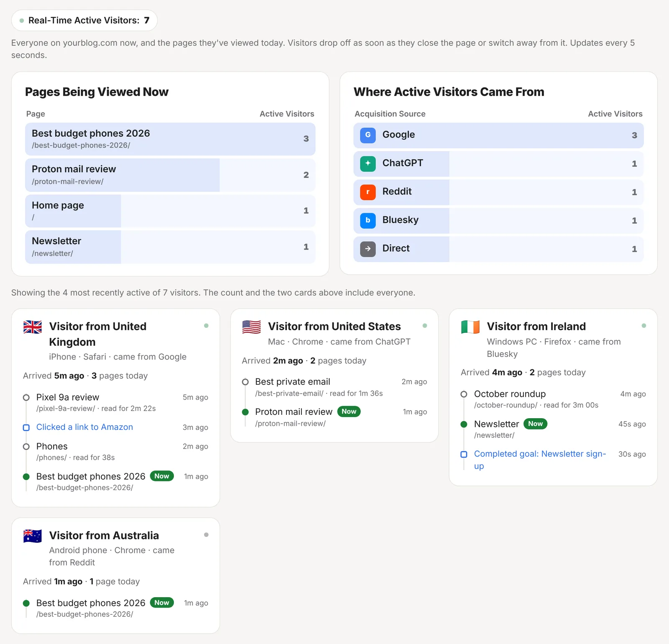The width and height of the screenshot is (669, 644).
Task: Click the Australia flag icon
Action: click(x=33, y=536)
